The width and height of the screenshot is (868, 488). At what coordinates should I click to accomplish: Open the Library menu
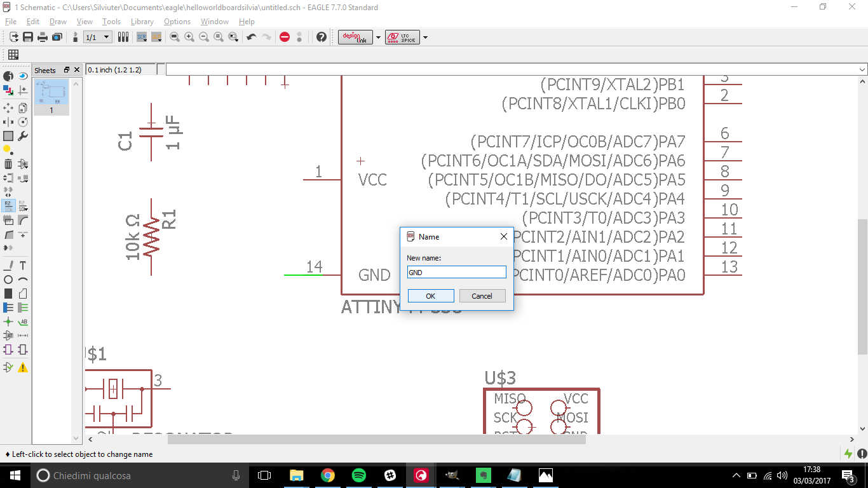(x=142, y=22)
